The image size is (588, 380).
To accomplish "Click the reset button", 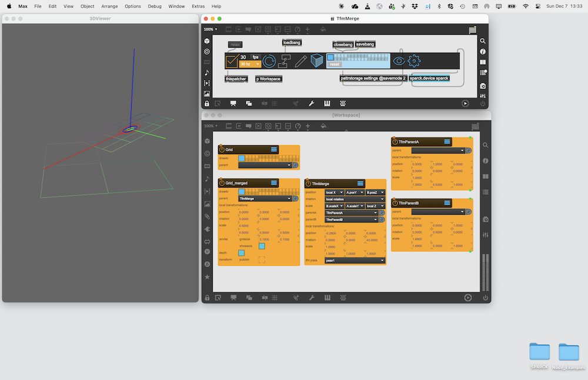I will (334, 64).
